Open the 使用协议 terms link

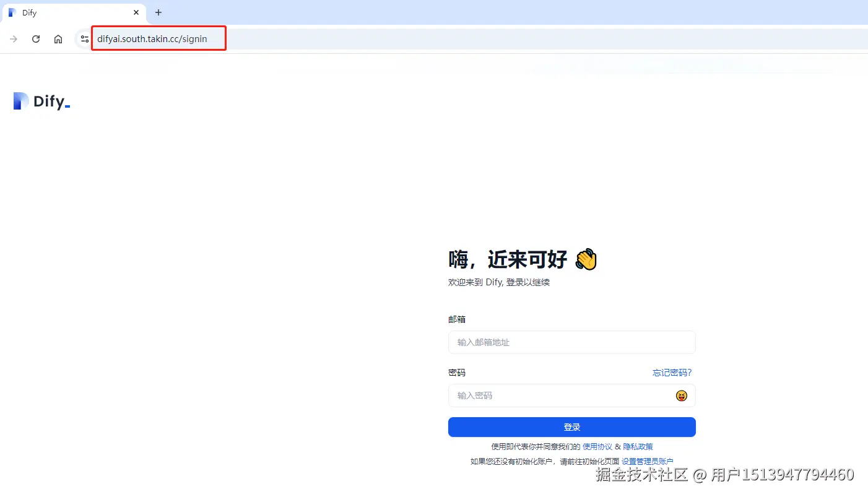coord(597,447)
